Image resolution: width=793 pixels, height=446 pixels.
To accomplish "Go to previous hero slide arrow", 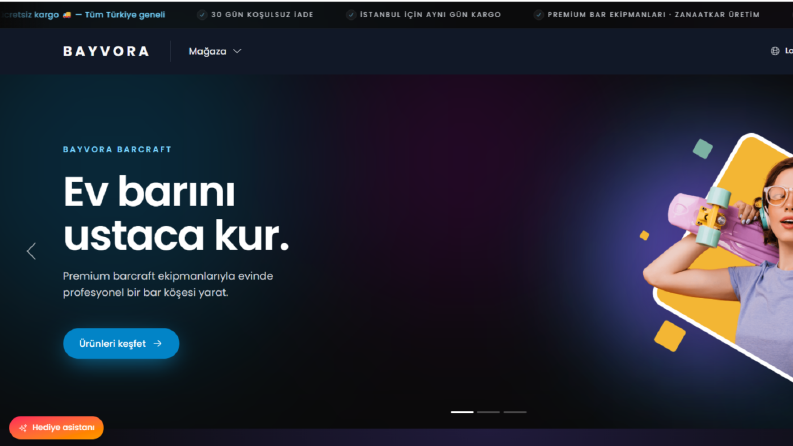I will pyautogui.click(x=31, y=251).
